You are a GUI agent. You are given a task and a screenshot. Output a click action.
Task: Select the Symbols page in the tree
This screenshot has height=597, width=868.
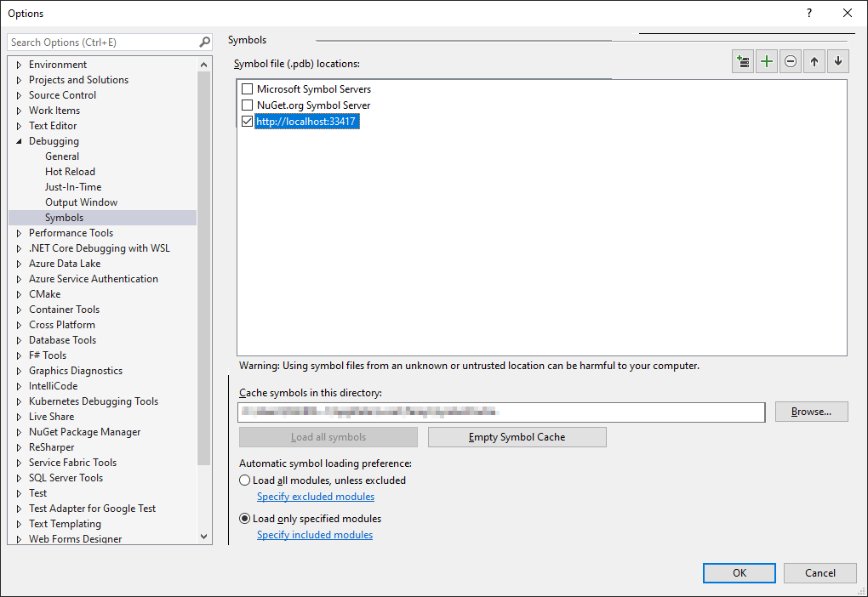64,218
